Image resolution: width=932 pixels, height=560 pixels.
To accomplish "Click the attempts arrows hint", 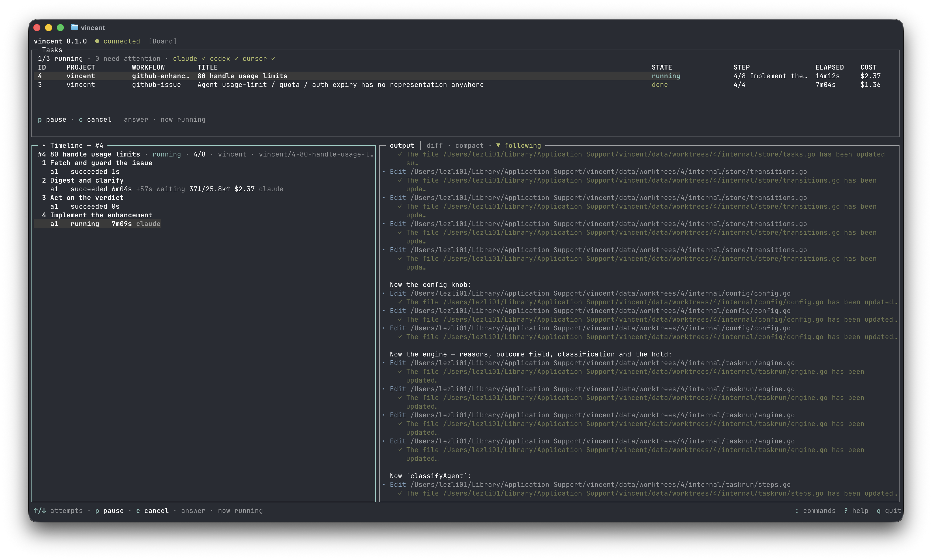I will coord(58,511).
